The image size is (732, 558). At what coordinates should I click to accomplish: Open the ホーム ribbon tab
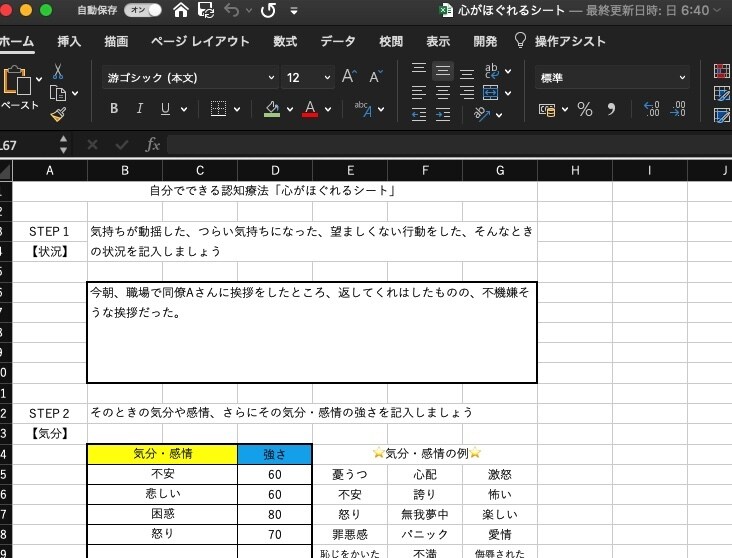click(17, 42)
